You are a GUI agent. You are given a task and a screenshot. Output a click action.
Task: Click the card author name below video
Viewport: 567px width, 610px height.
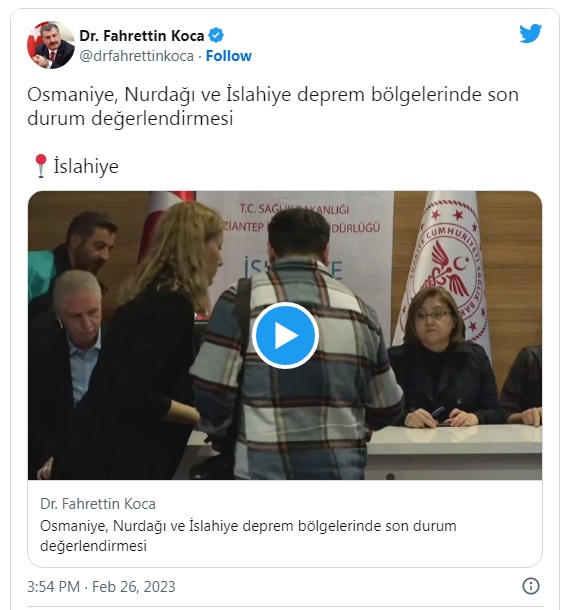click(98, 504)
